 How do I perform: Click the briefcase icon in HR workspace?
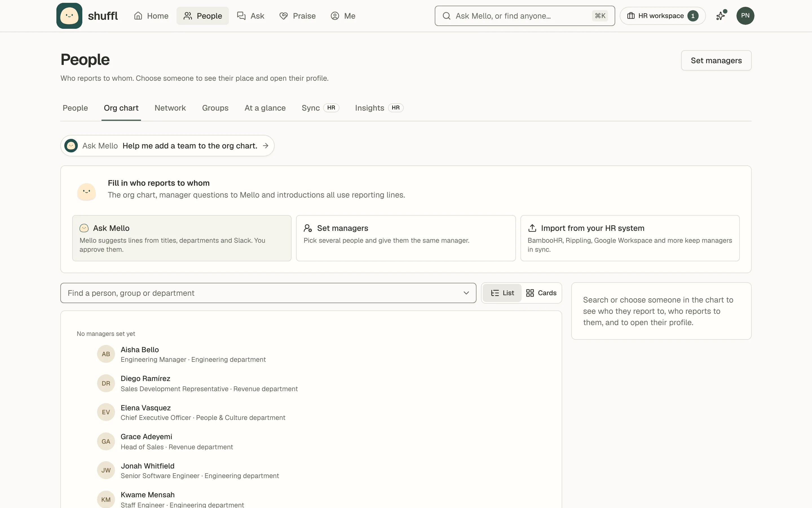631,16
